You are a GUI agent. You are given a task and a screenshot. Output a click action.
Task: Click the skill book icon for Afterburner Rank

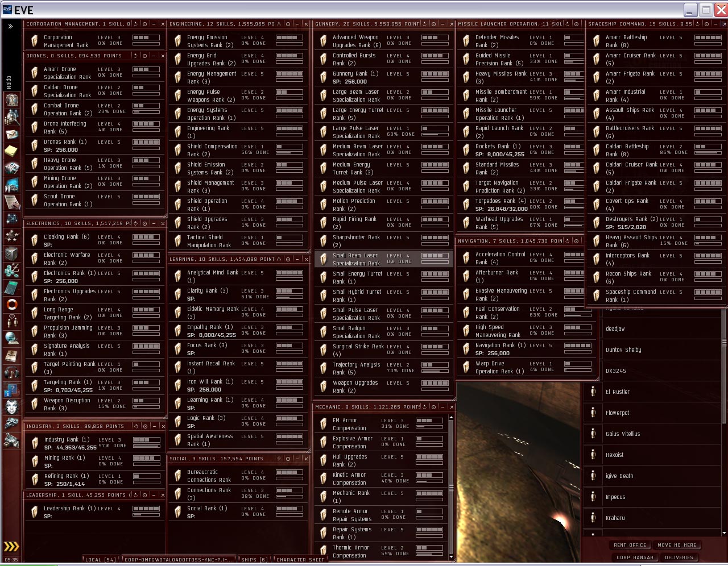pos(466,277)
